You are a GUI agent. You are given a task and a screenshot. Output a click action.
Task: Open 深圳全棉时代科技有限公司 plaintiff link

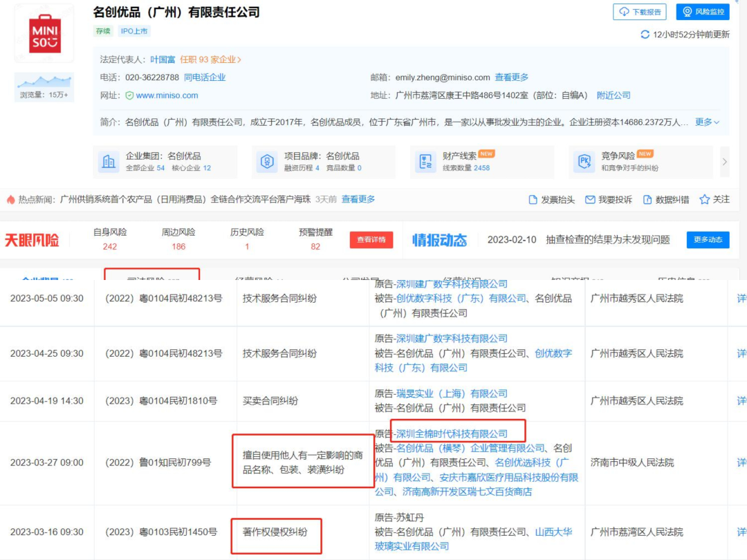click(452, 433)
